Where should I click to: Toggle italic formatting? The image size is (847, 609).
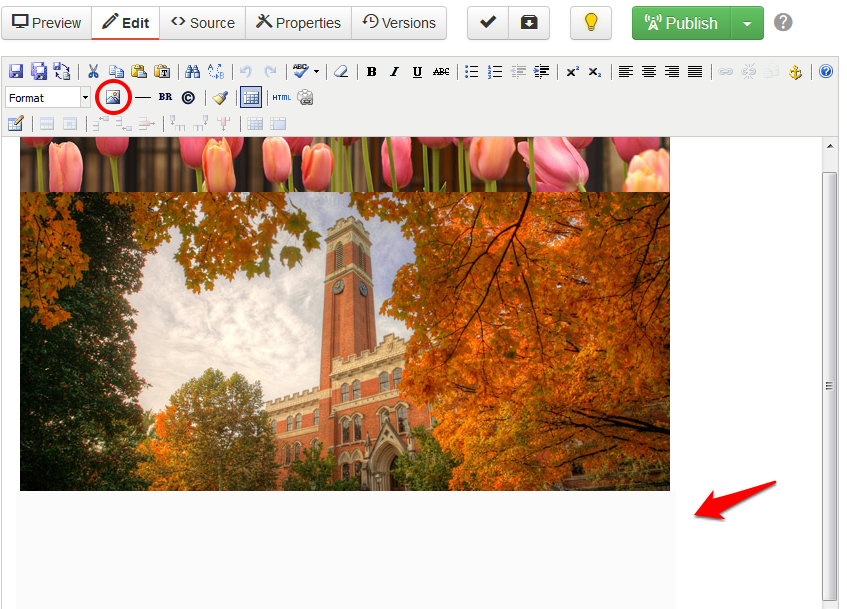click(x=394, y=72)
